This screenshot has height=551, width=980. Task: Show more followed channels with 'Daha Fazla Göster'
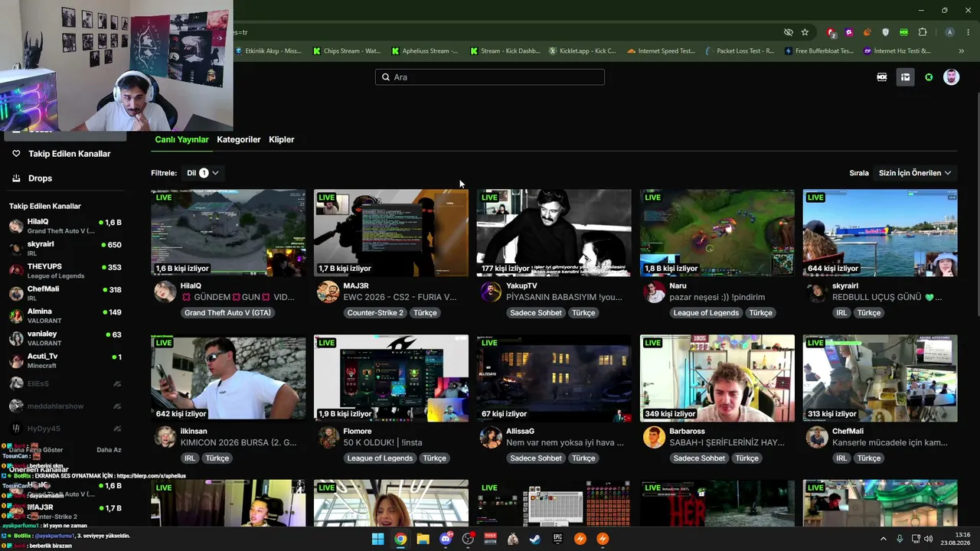[36, 450]
